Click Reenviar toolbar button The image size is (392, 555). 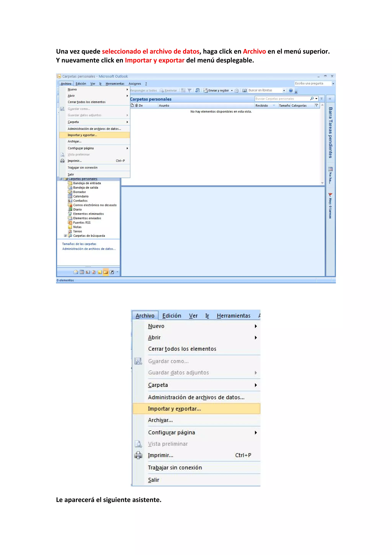tap(168, 90)
